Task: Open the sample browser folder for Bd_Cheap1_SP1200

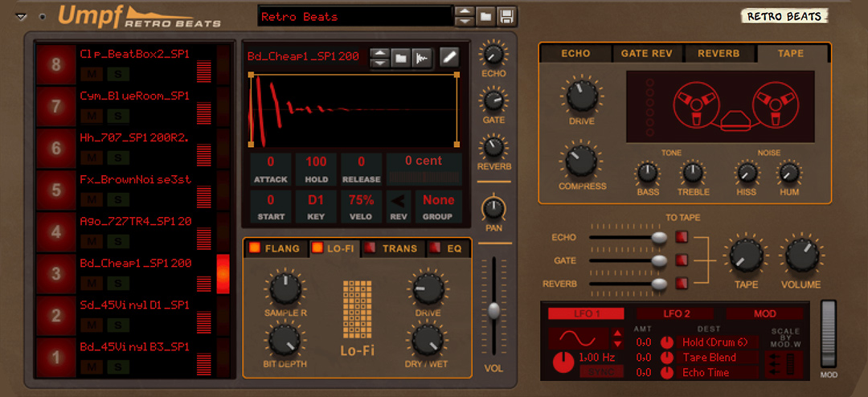Action: tap(400, 58)
